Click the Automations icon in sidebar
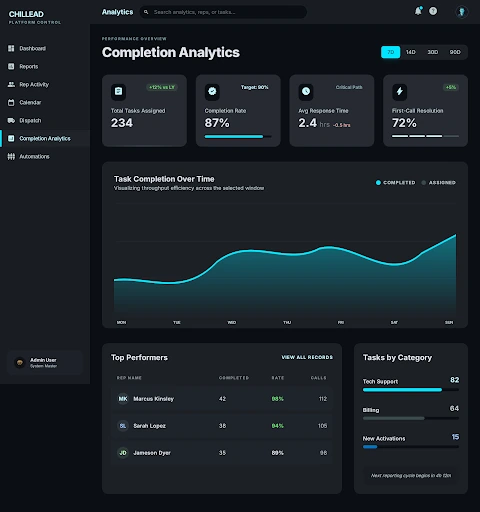The height and width of the screenshot is (512, 480). pyautogui.click(x=11, y=156)
